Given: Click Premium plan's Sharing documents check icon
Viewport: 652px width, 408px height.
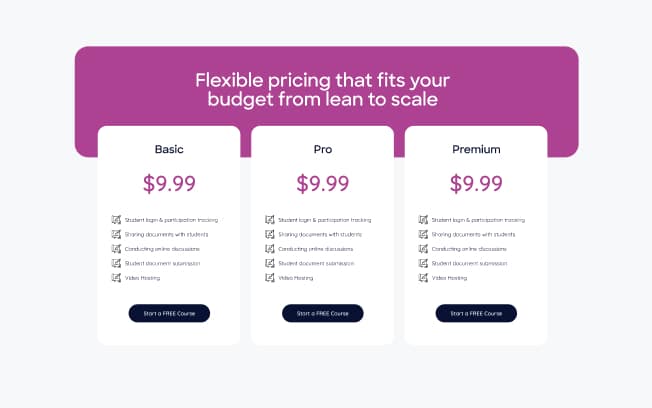Looking at the screenshot, I should tap(423, 234).
